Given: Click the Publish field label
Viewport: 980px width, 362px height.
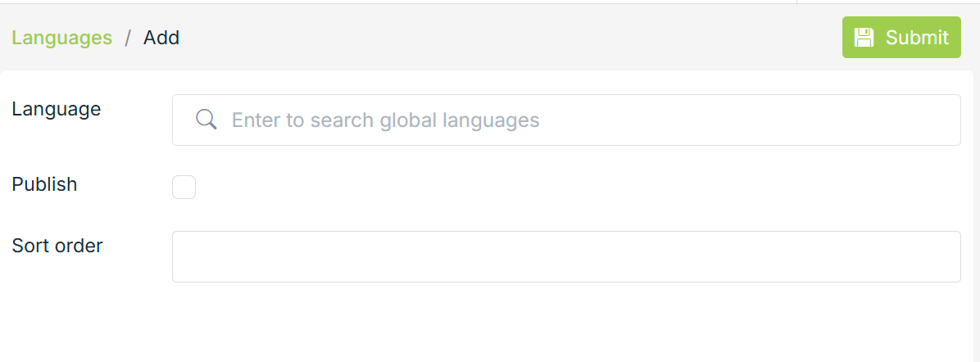Looking at the screenshot, I should point(45,185).
